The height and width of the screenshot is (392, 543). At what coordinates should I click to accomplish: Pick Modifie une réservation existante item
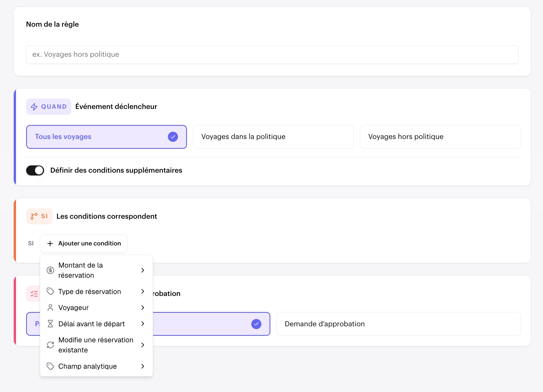click(x=96, y=345)
